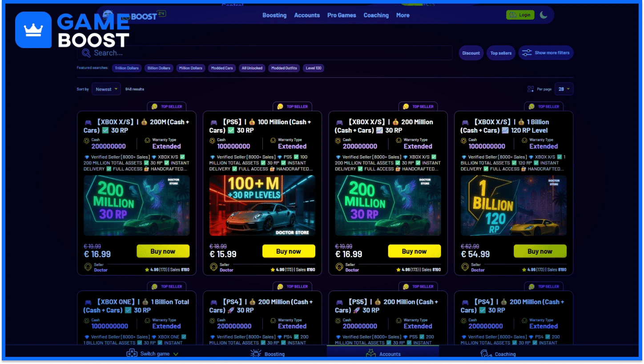644x364 pixels.
Task: Open the More menu in the top navigation
Action: pyautogui.click(x=403, y=15)
